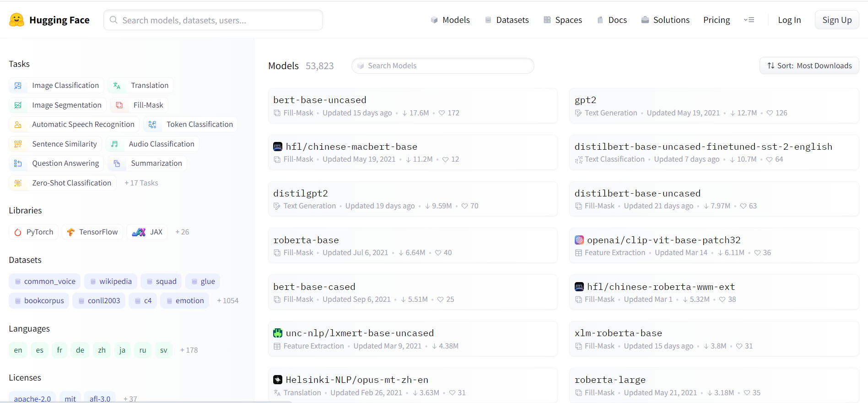Filter by the en language tag
Viewport: 868px width, 403px height.
click(x=18, y=350)
